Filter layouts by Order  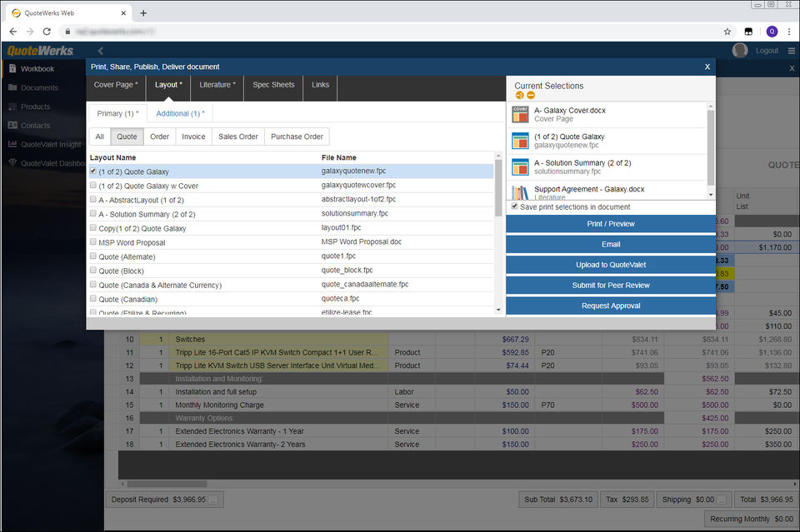[159, 137]
